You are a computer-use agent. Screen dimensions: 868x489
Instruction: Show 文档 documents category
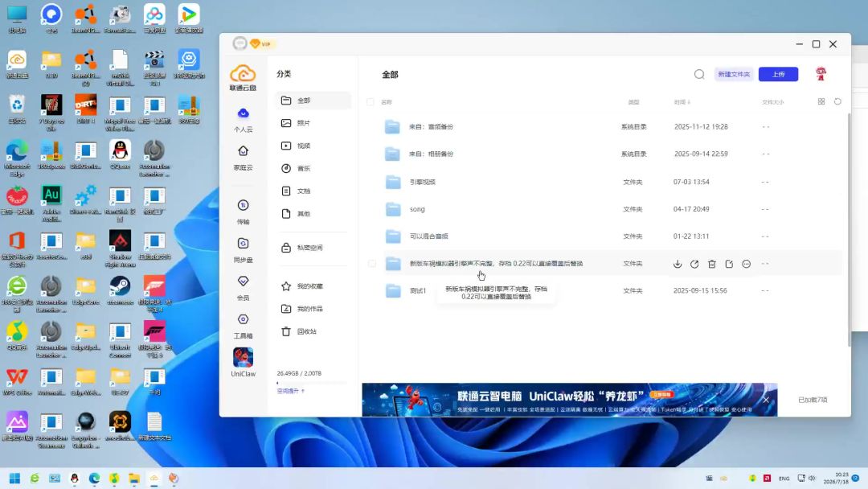313,191
